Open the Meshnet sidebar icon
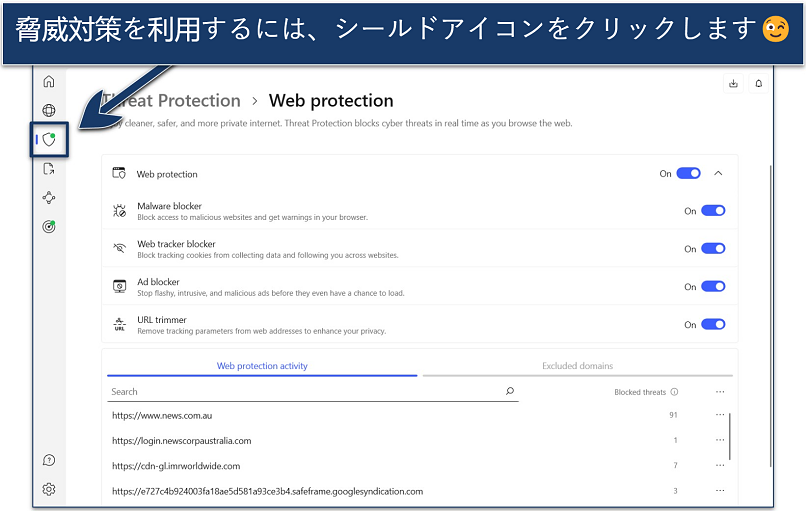Viewport: 806px width, 511px height. [x=49, y=198]
